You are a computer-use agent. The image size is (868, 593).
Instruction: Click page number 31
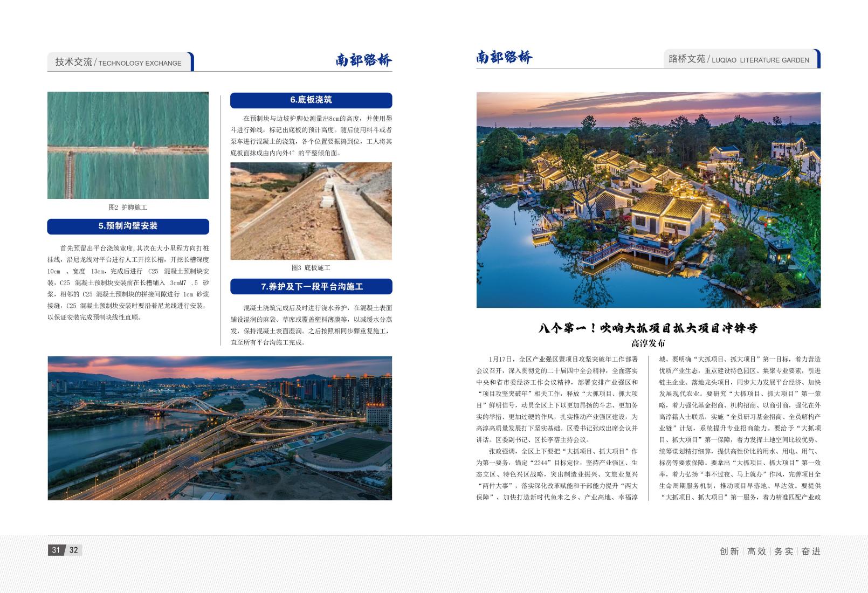click(x=56, y=550)
